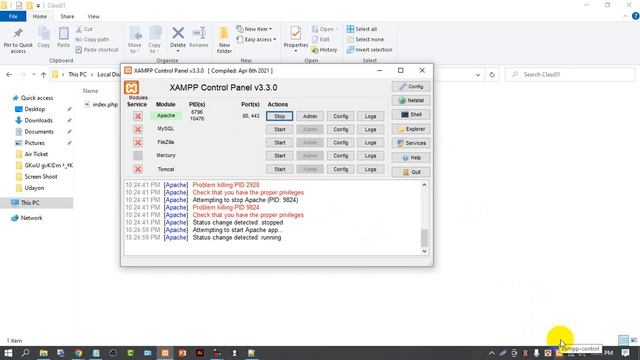This screenshot has width=640, height=360.
Task: Start the Mercury module
Action: (x=280, y=156)
